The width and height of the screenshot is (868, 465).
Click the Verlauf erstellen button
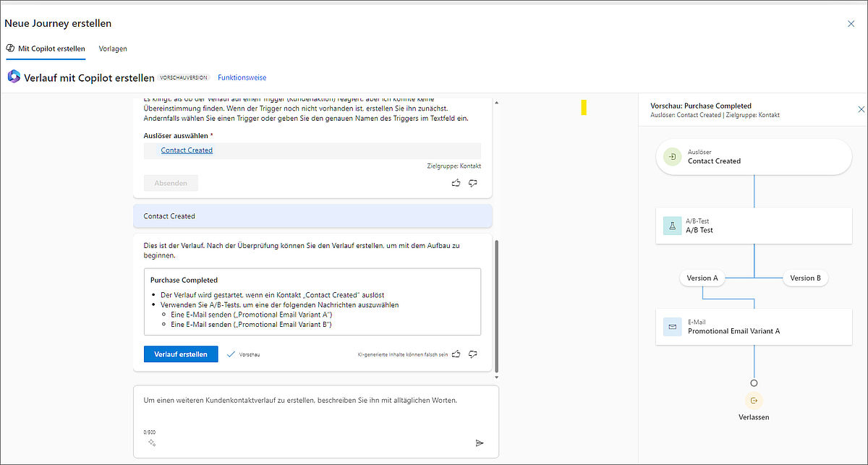coord(181,354)
